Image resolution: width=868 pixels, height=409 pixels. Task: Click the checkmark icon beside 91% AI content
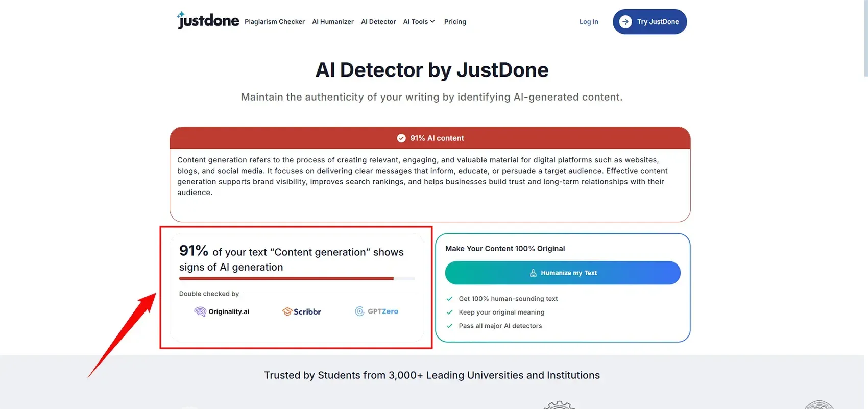tap(401, 138)
